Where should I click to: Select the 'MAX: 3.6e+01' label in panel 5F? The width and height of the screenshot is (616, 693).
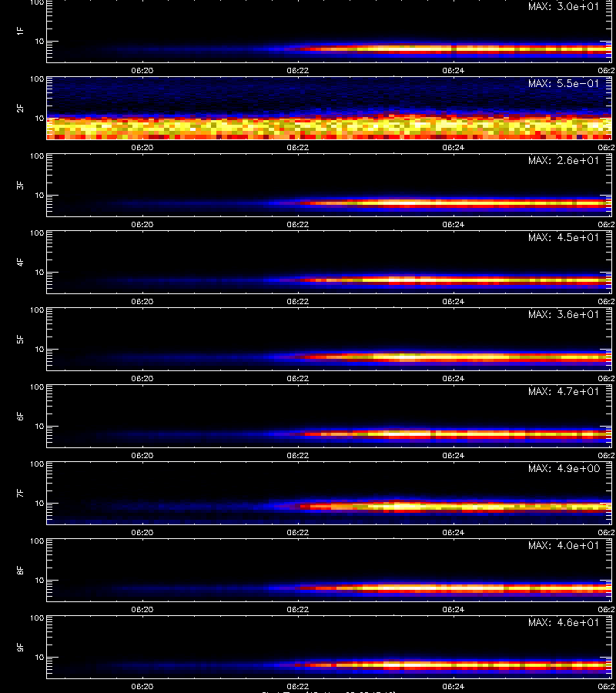pos(564,315)
